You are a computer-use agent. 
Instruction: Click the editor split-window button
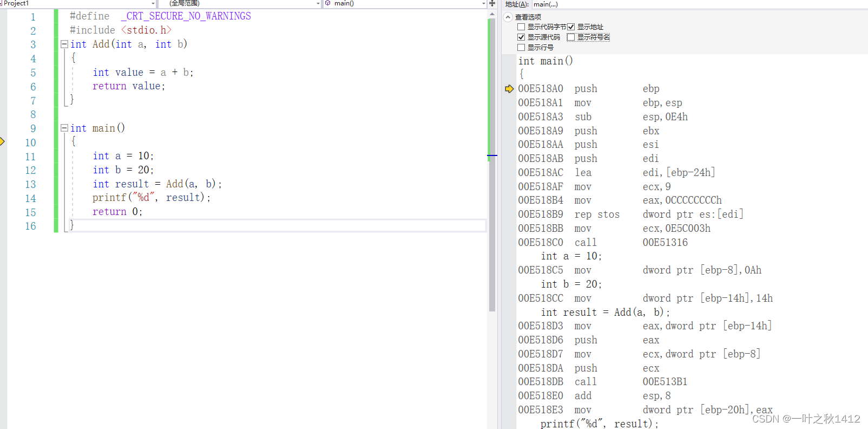(492, 4)
